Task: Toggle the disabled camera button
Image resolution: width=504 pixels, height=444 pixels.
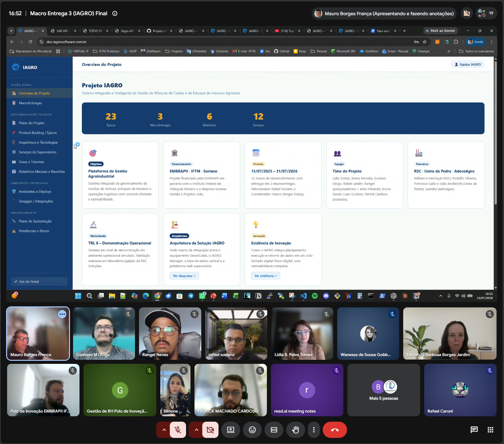Action: pos(210,430)
